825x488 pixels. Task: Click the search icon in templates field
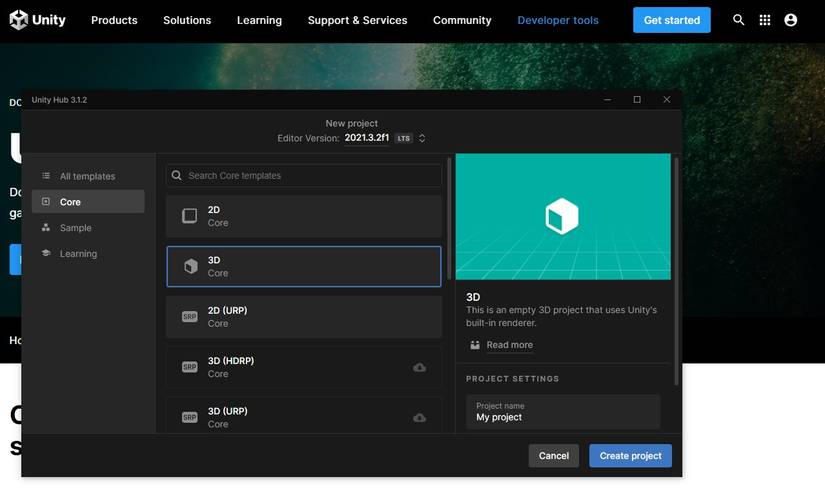[x=177, y=175]
